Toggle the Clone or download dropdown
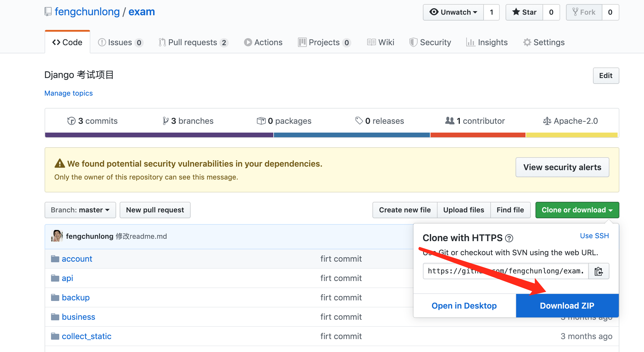Viewport: 644px width, 352px height. 577,210
